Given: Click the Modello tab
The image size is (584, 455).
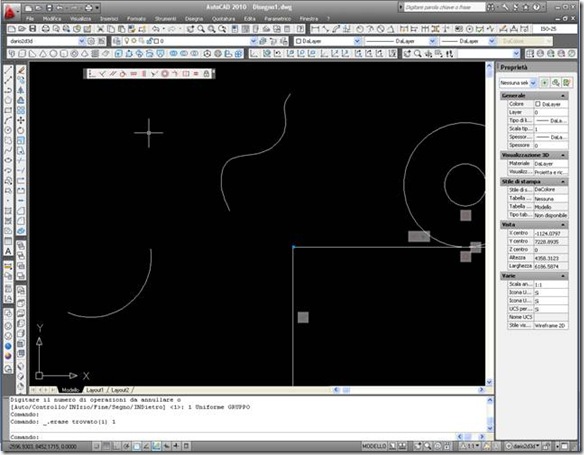Looking at the screenshot, I should tap(70, 390).
